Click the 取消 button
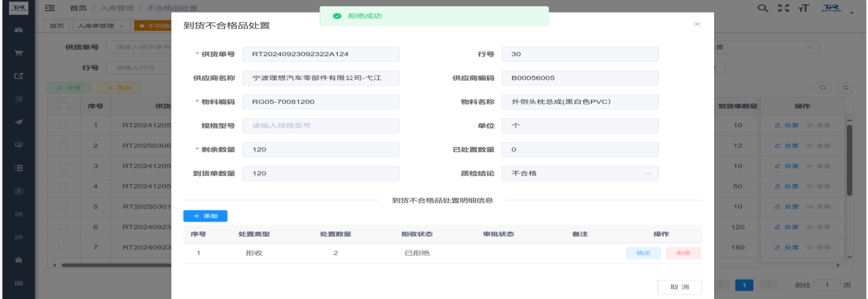This screenshot has width=868, height=299. pos(679,287)
